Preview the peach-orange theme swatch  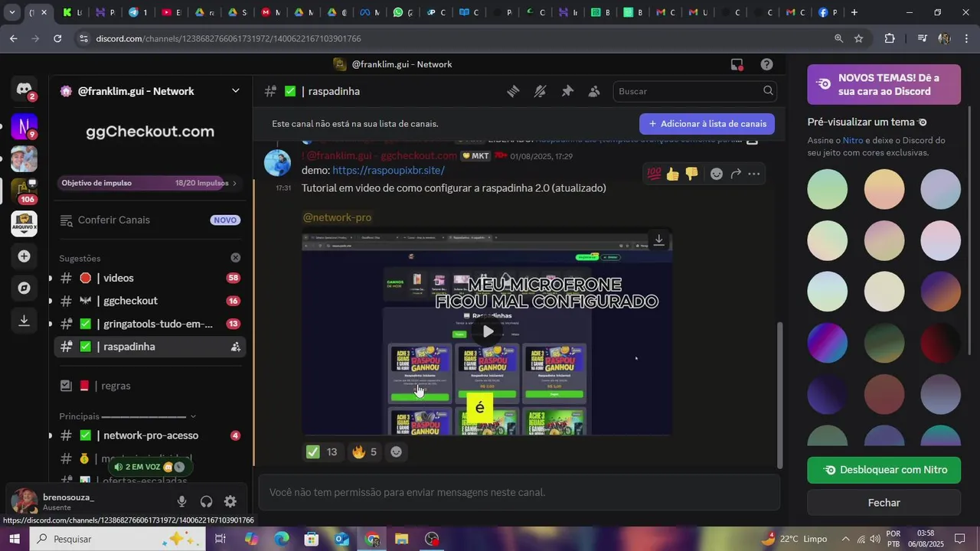click(x=884, y=189)
